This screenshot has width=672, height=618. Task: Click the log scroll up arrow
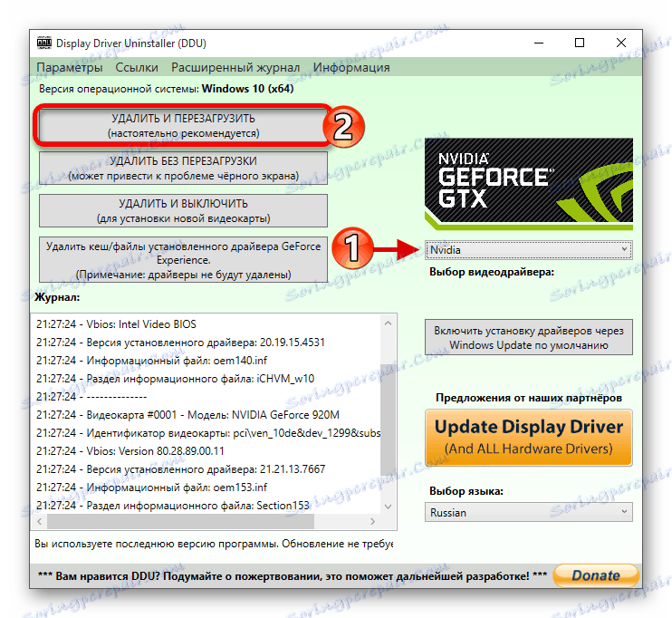[x=389, y=323]
